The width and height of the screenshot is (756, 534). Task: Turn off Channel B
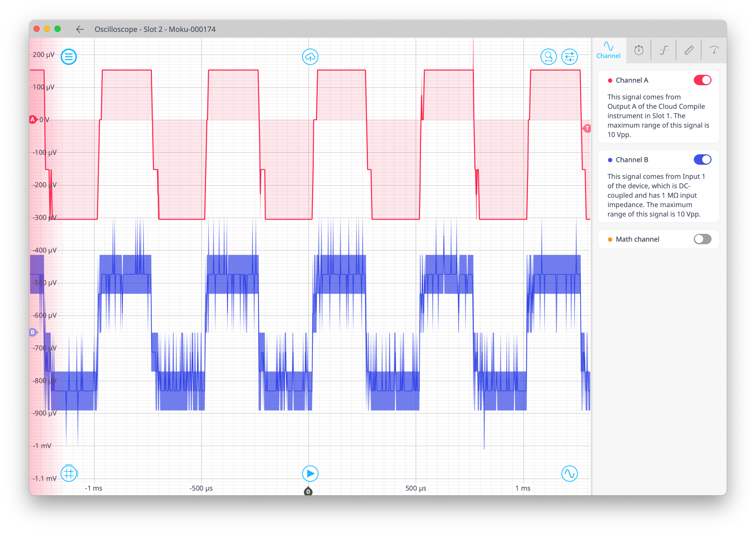click(702, 160)
